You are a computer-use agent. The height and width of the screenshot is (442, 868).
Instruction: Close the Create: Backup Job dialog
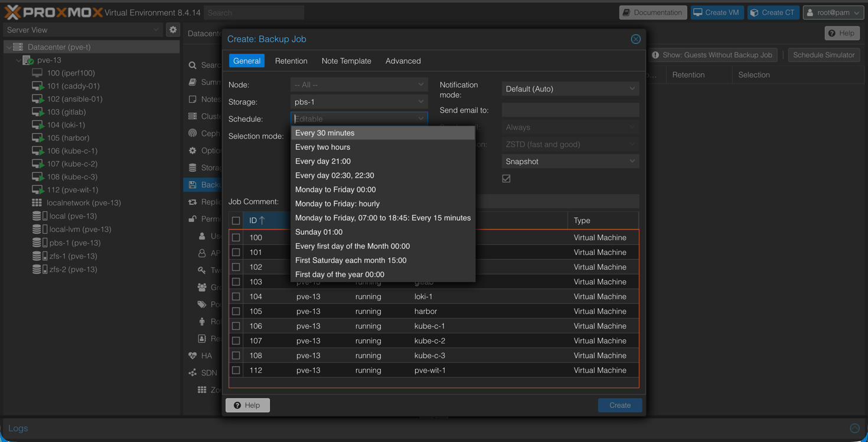click(x=635, y=39)
